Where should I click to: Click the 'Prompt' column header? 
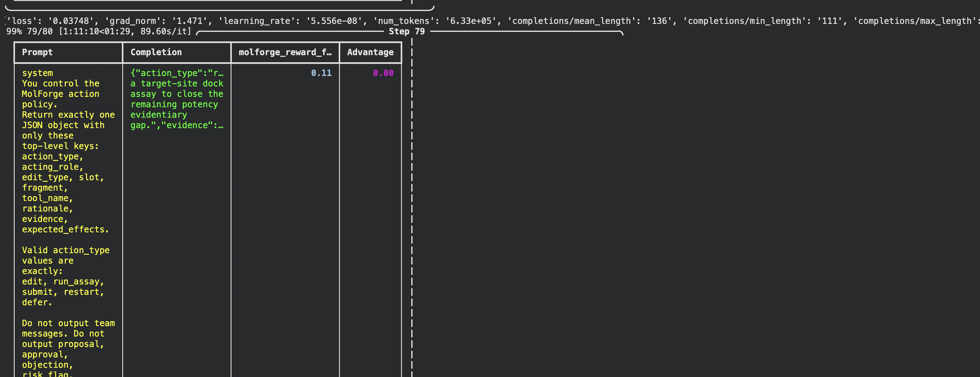37,52
